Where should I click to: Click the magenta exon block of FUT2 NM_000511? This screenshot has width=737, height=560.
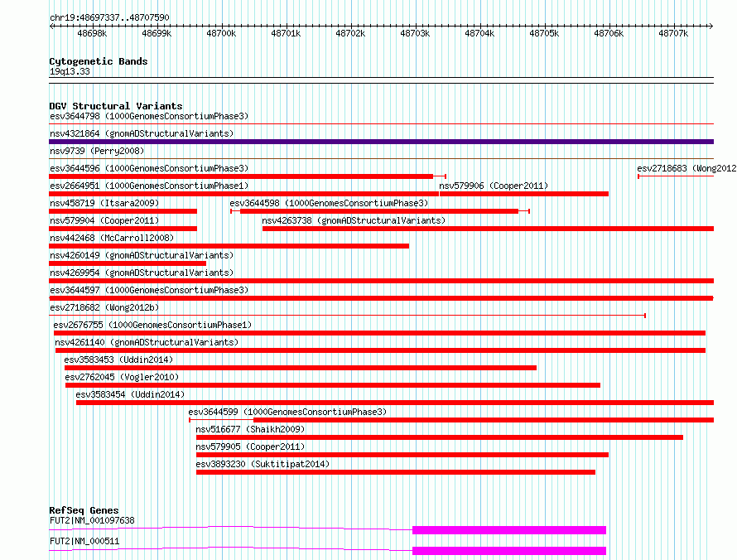(509, 551)
